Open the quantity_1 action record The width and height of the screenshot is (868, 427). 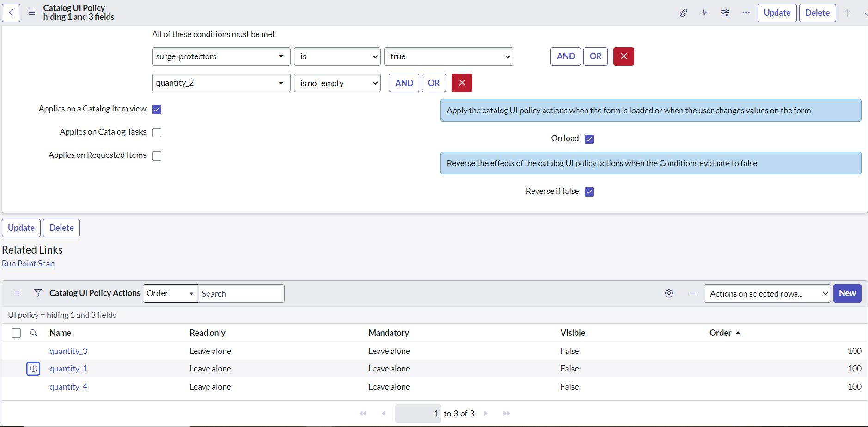(68, 369)
